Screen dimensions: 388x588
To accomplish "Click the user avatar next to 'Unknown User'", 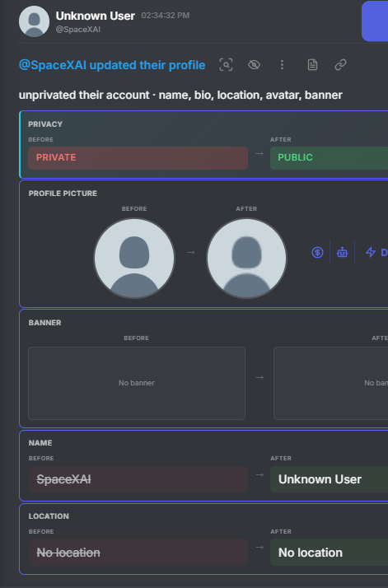I will click(x=34, y=21).
